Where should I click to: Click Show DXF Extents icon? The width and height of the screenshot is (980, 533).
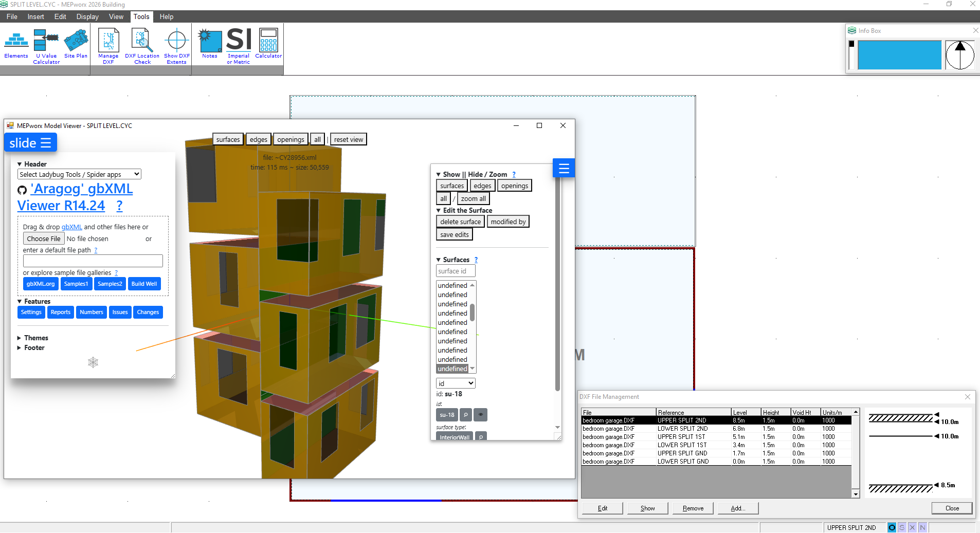pyautogui.click(x=176, y=46)
